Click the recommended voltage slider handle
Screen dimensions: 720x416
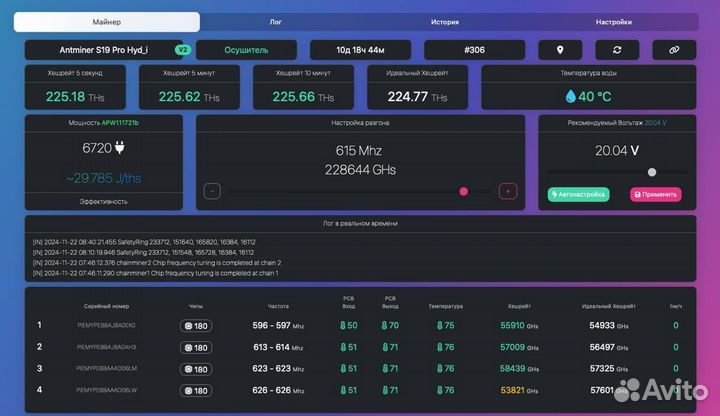(650, 172)
